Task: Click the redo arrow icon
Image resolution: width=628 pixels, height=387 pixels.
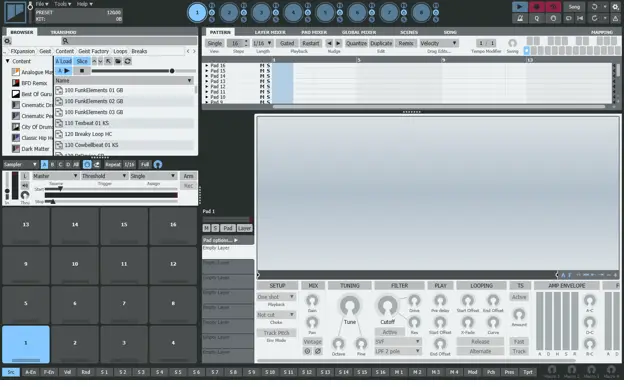Action: click(x=594, y=18)
